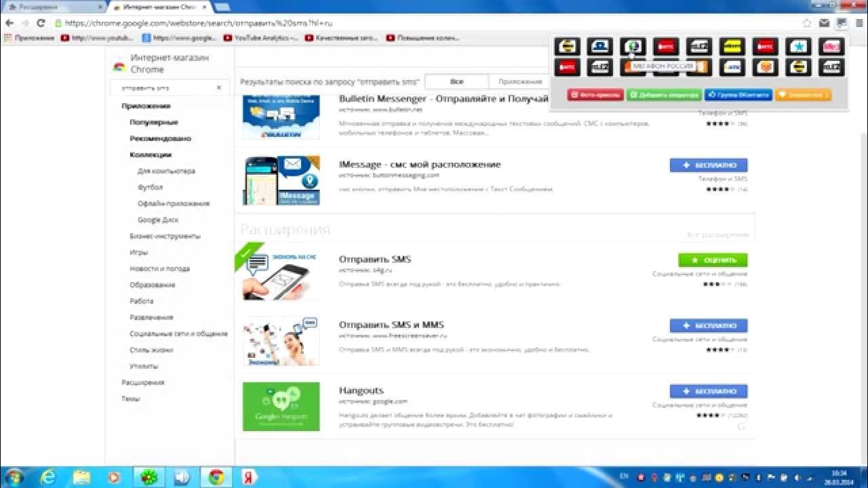
Task: Click ОЦЕНИТЬ for Отправить SMS extension
Action: click(713, 260)
